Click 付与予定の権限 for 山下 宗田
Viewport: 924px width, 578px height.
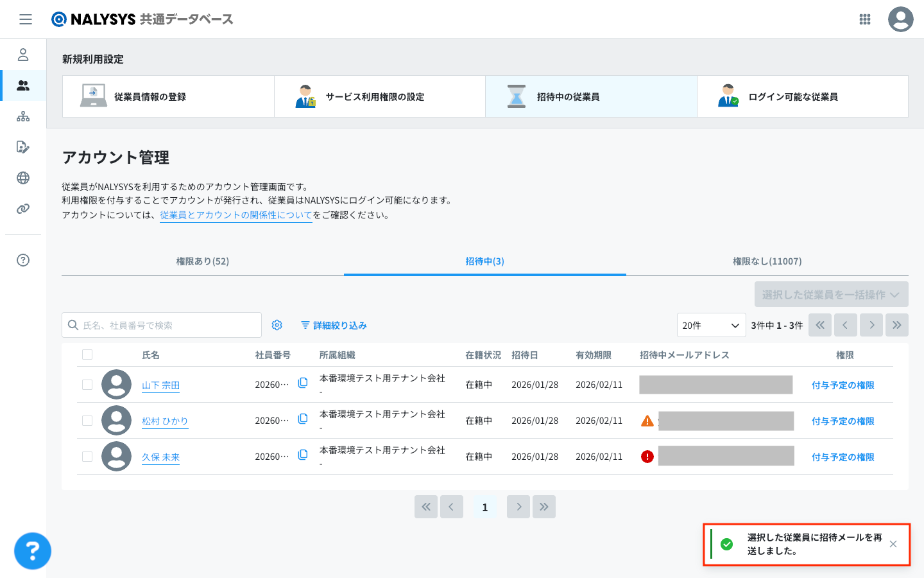[x=843, y=385]
